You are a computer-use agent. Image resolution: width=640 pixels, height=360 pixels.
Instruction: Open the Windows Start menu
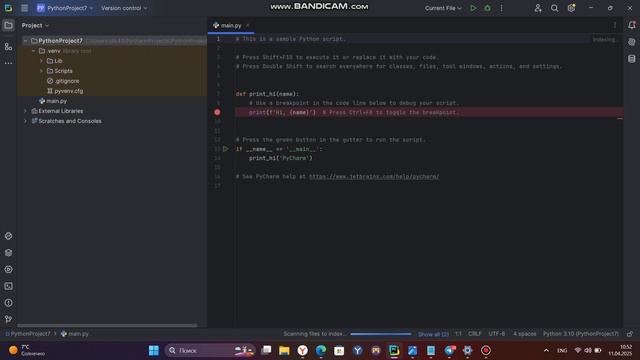click(154, 351)
